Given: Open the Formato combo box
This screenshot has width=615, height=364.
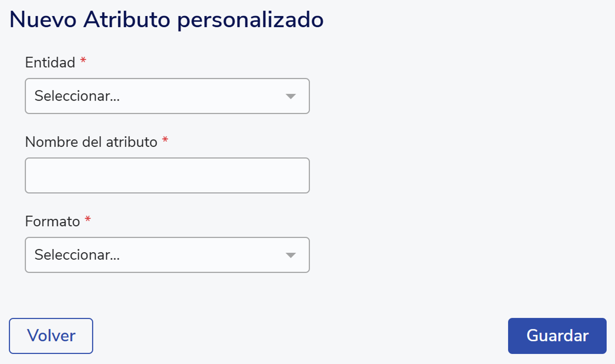Looking at the screenshot, I should 167,255.
